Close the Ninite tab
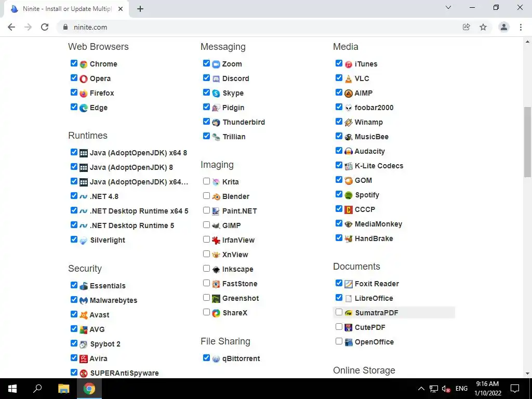The image size is (532, 399). [x=121, y=9]
